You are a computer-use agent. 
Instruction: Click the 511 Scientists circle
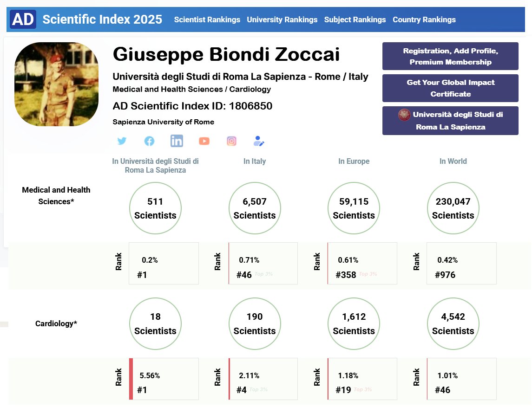click(155, 208)
